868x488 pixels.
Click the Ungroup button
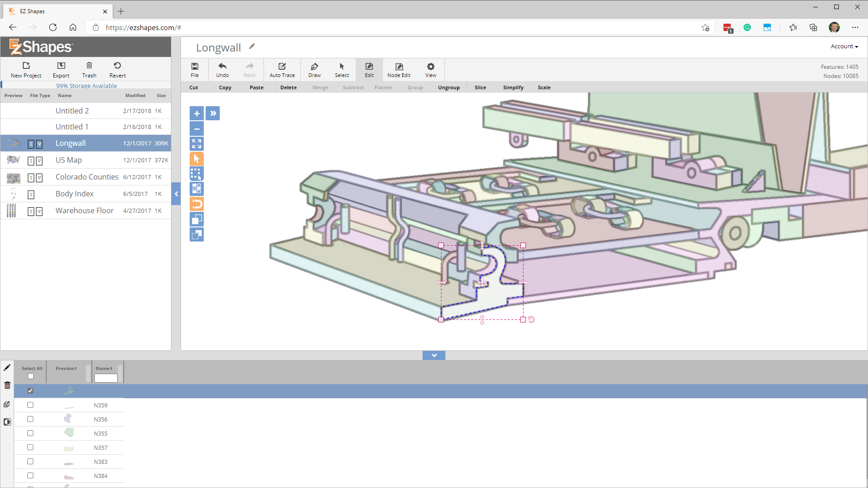tap(449, 87)
